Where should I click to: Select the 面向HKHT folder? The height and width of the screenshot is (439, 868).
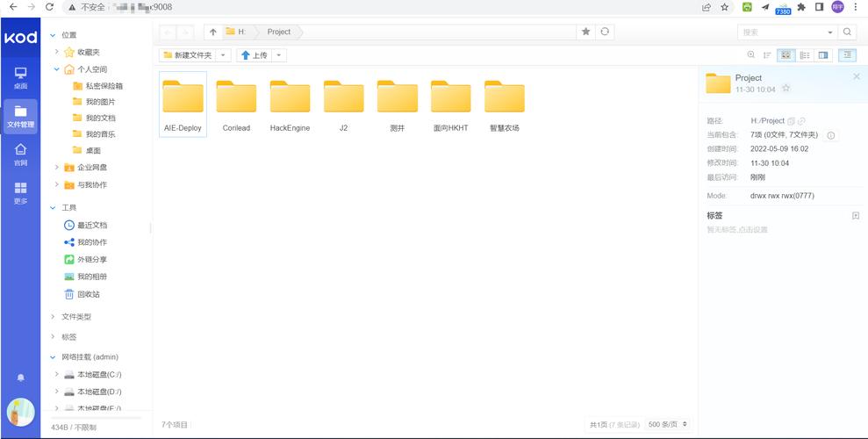(450, 104)
